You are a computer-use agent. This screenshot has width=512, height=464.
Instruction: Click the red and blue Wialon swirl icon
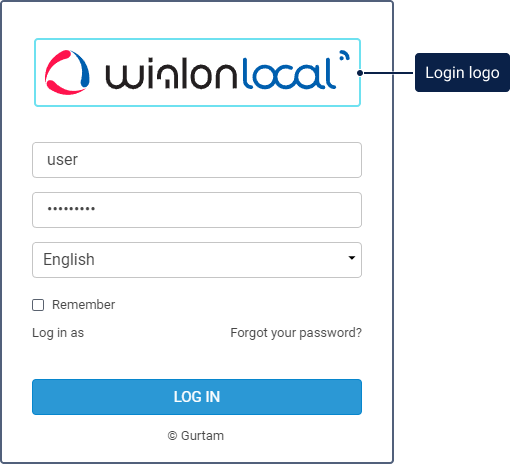pos(67,72)
